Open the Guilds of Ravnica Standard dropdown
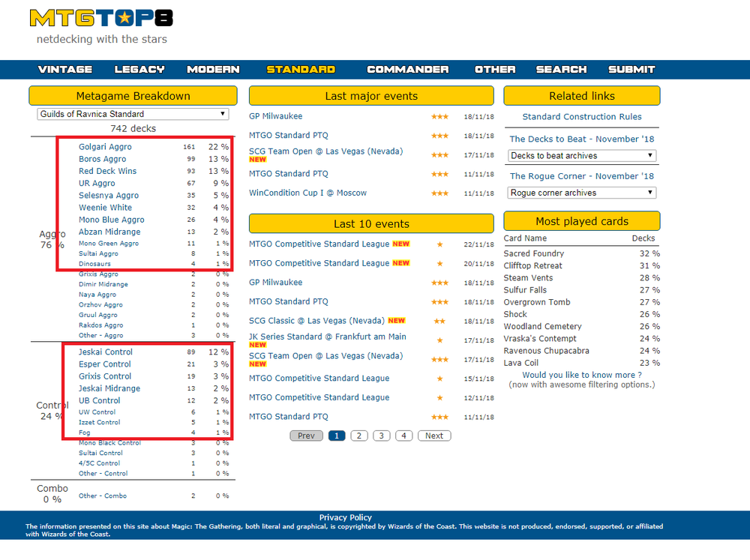The width and height of the screenshot is (750, 560). point(133,114)
